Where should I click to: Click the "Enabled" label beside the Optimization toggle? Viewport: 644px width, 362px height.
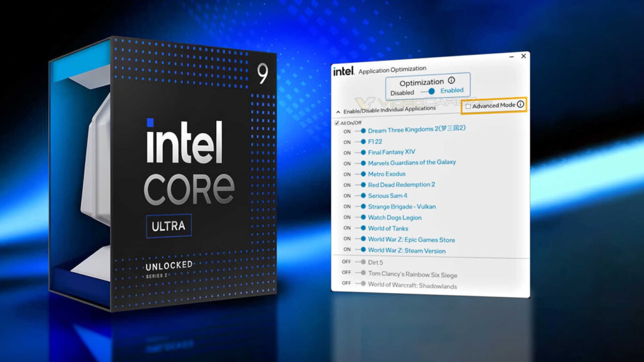coord(452,90)
